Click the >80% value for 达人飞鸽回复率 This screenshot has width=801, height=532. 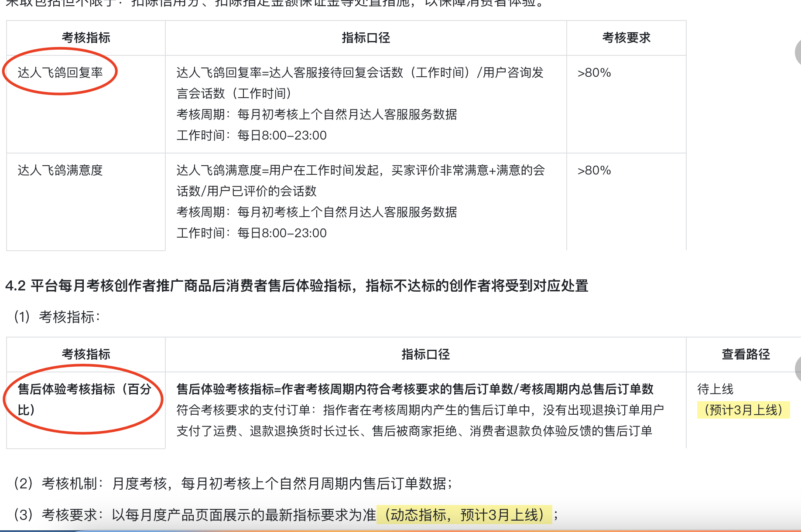click(x=594, y=73)
